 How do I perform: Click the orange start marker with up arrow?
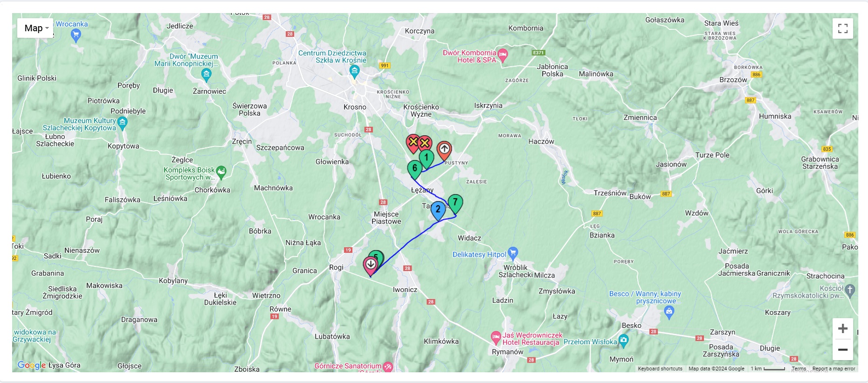[444, 151]
